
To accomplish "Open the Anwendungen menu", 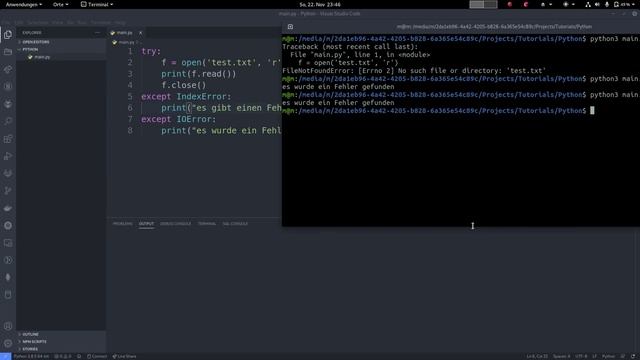I will click(x=24, y=4).
